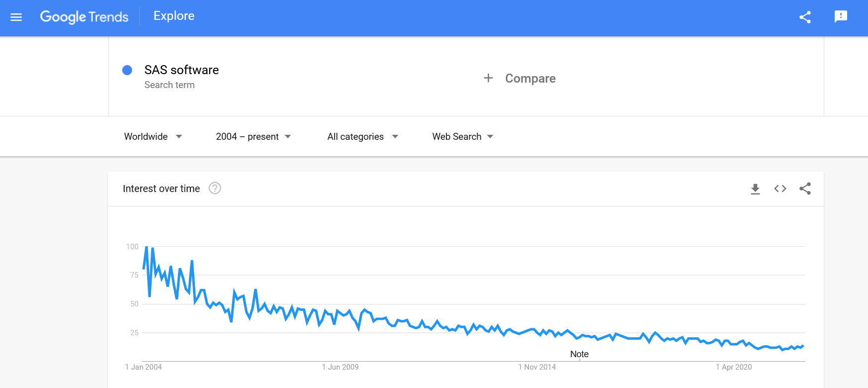Share the Interest over time chart
868x388 pixels.
(x=805, y=189)
